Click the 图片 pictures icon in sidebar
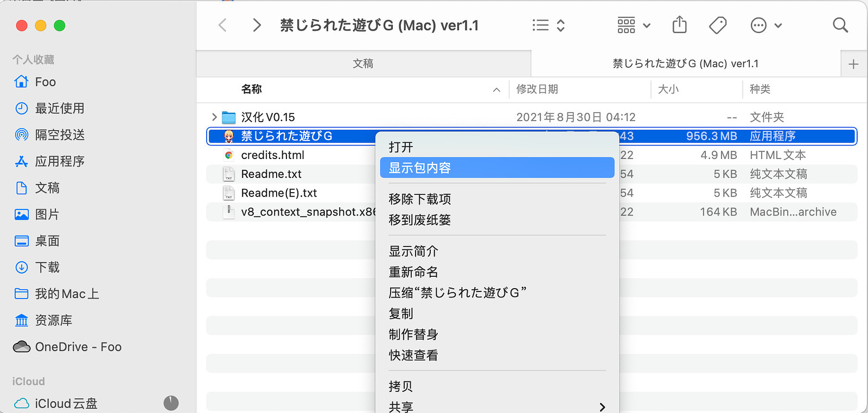Image resolution: width=868 pixels, height=413 pixels. point(22,214)
